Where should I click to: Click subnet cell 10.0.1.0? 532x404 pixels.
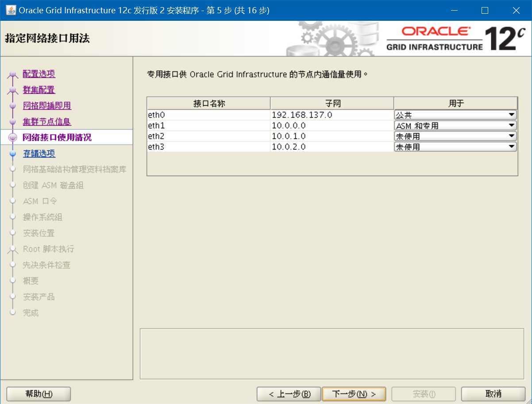(x=332, y=136)
